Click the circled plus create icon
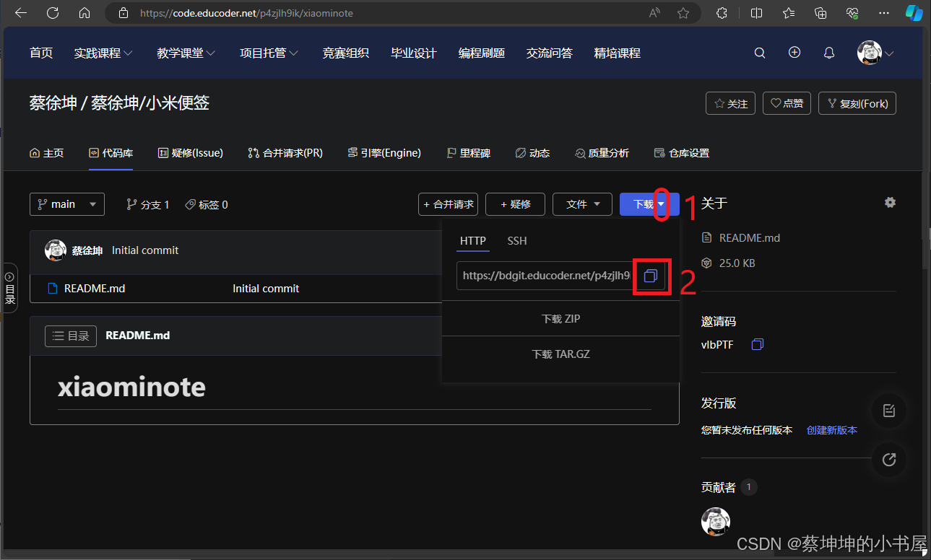 pyautogui.click(x=794, y=53)
